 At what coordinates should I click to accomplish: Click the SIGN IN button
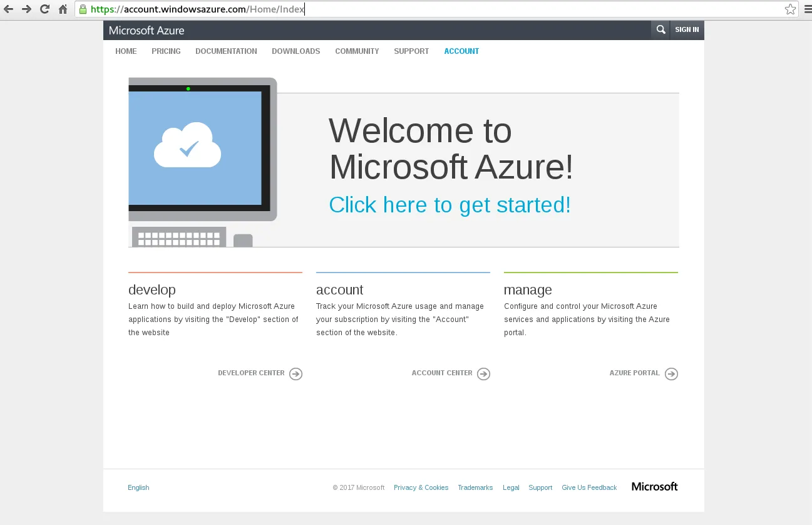687,29
